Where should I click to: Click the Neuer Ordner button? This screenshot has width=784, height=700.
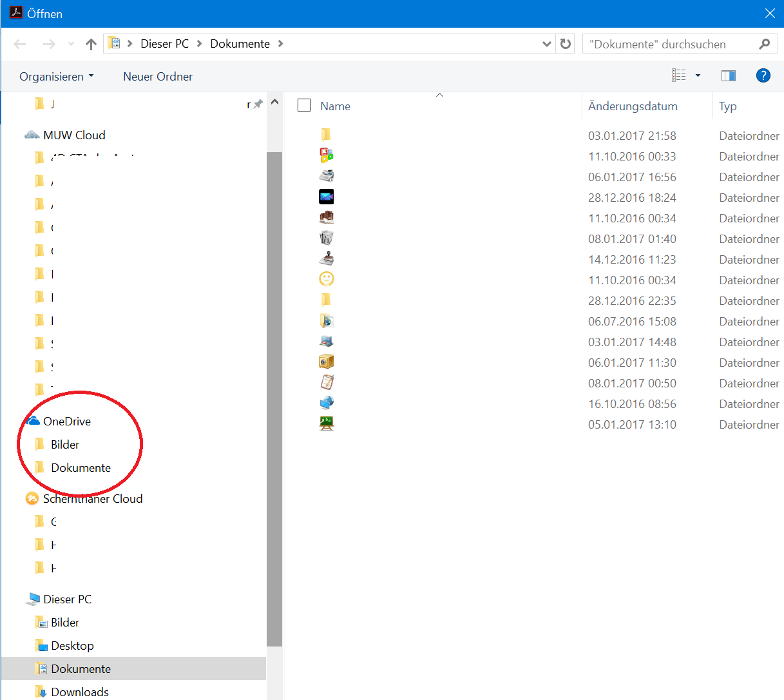click(x=157, y=76)
